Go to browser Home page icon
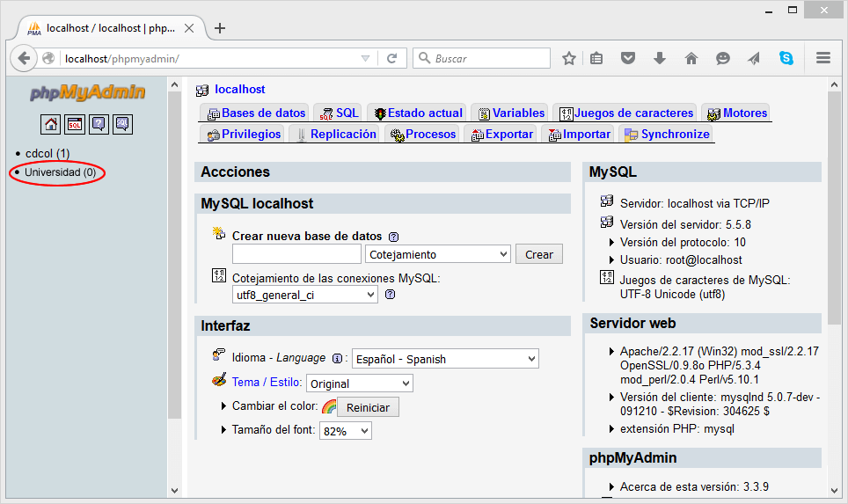848x504 pixels. pyautogui.click(x=691, y=58)
